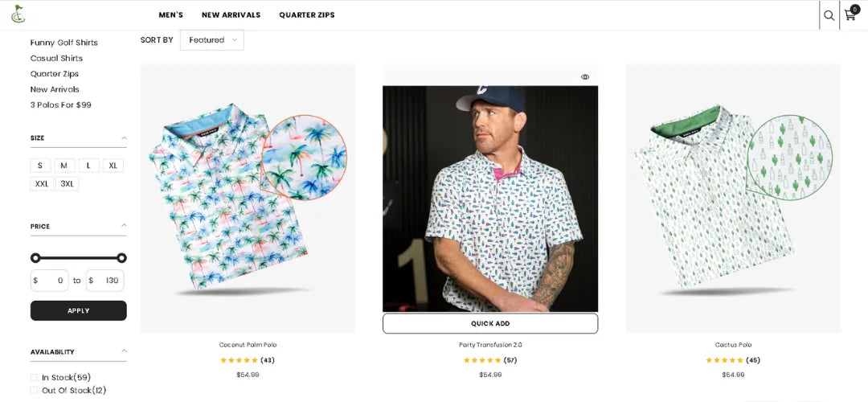868x402 pixels.
Task: Click quick view eye icon on product
Action: [585, 77]
